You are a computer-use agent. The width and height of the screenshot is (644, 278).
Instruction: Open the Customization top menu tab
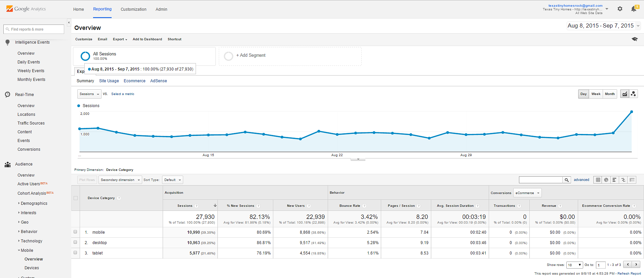(133, 9)
